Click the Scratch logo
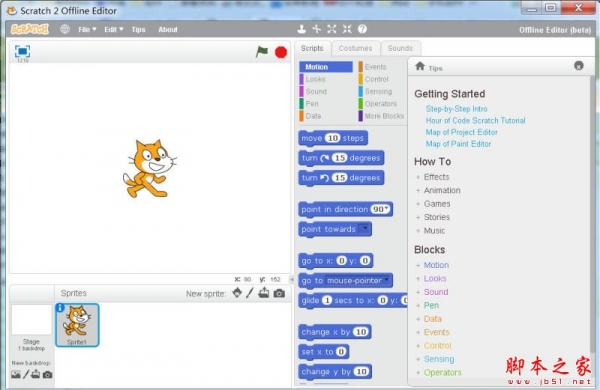 30,29
